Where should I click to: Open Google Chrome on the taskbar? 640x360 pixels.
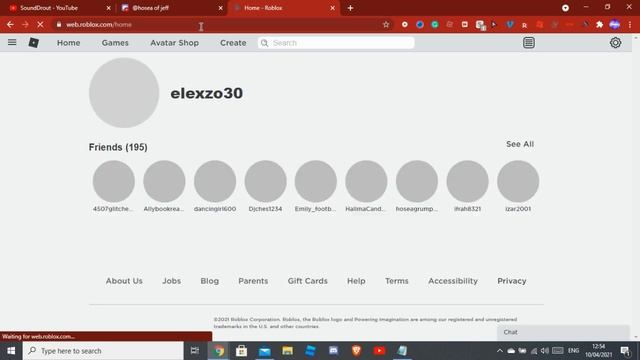coord(219,351)
